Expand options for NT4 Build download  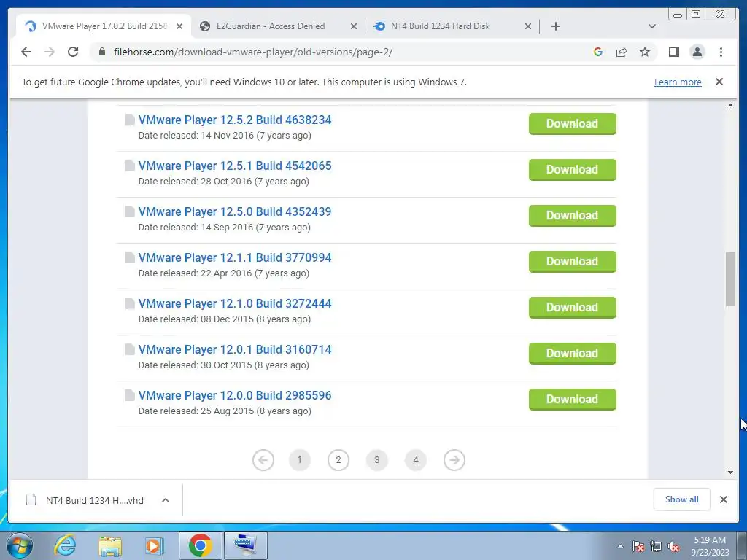[x=166, y=500]
